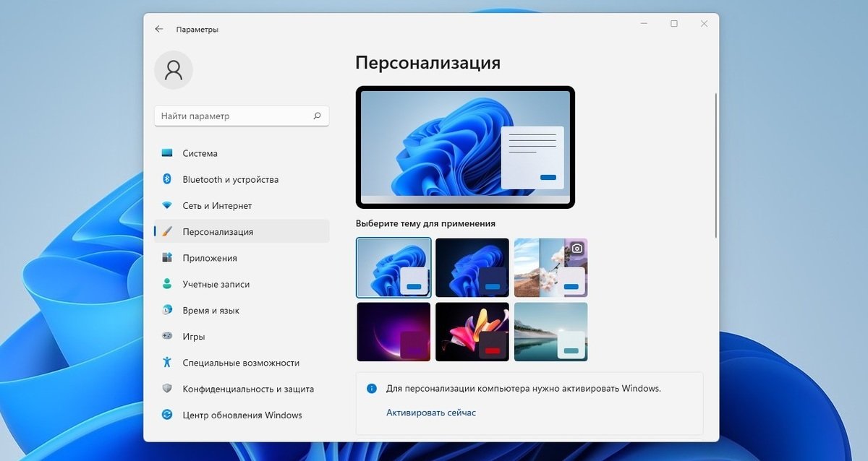Minimize the Параметры window

(644, 24)
